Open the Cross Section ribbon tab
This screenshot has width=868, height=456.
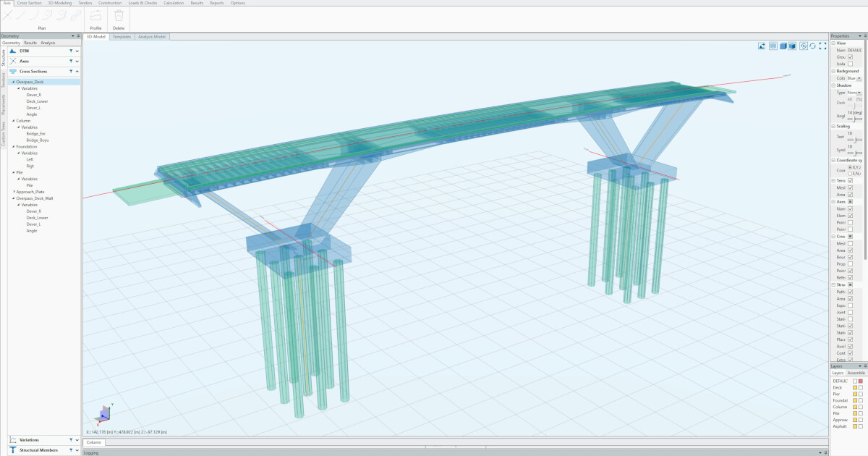click(30, 3)
